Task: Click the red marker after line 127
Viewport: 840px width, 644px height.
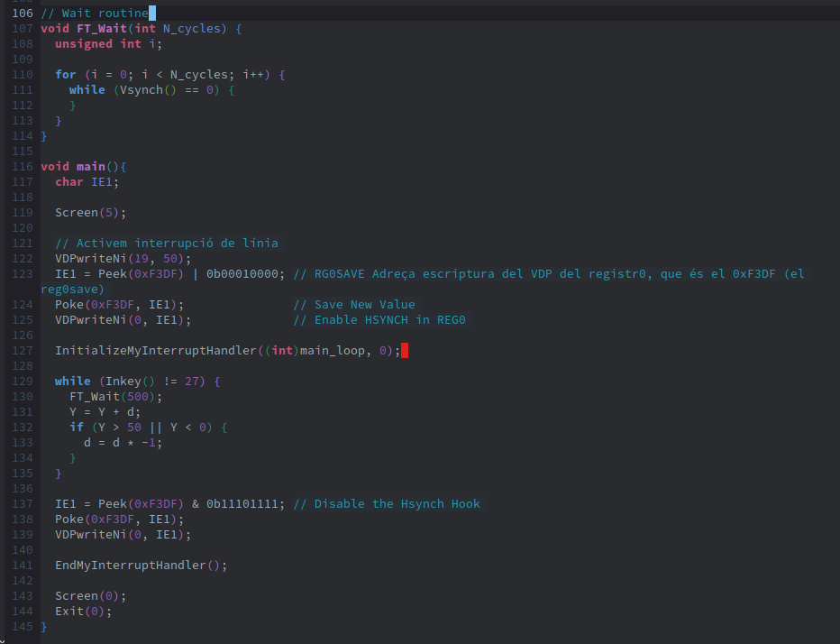Action: tap(405, 351)
